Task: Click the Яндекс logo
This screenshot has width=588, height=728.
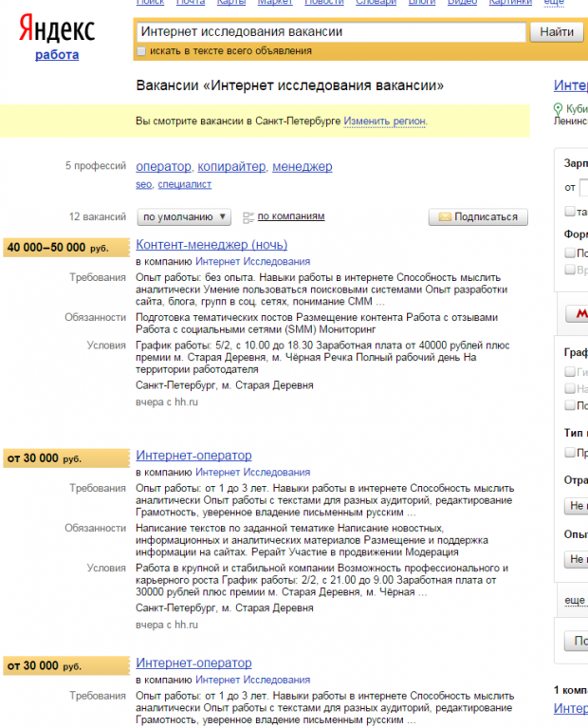Action: tap(57, 30)
